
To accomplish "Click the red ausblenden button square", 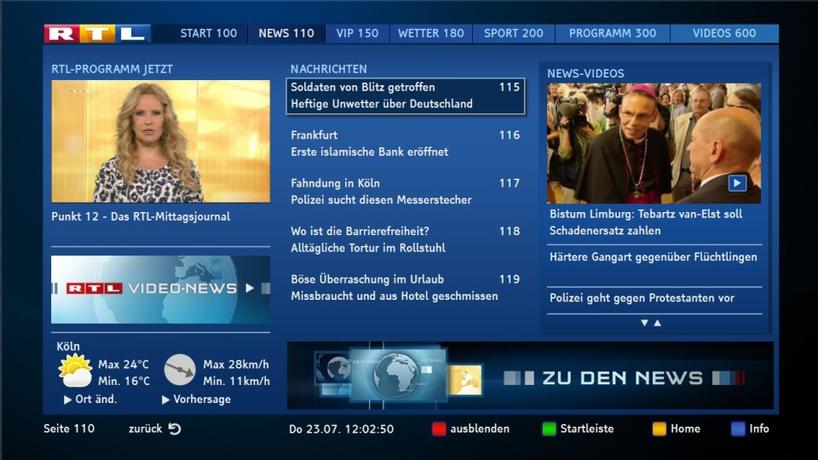I will 439,429.
